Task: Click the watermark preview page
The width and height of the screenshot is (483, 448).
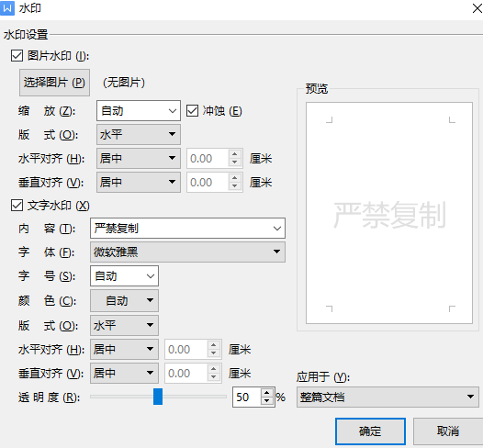Action: [x=389, y=213]
